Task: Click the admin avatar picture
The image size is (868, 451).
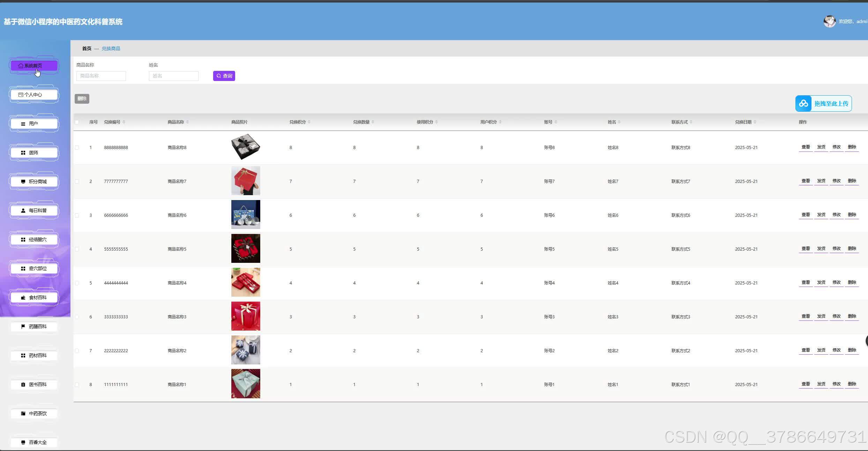Action: tap(829, 21)
